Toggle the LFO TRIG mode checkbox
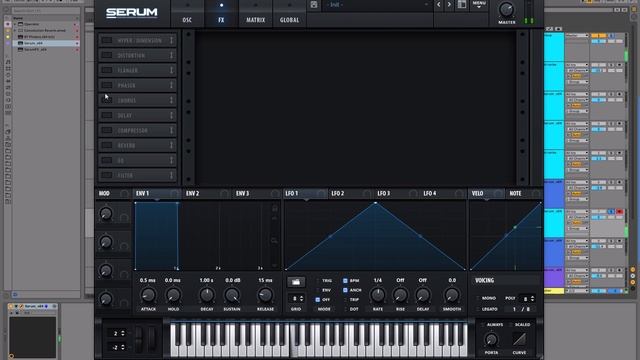This screenshot has height=360, width=640. [x=318, y=280]
